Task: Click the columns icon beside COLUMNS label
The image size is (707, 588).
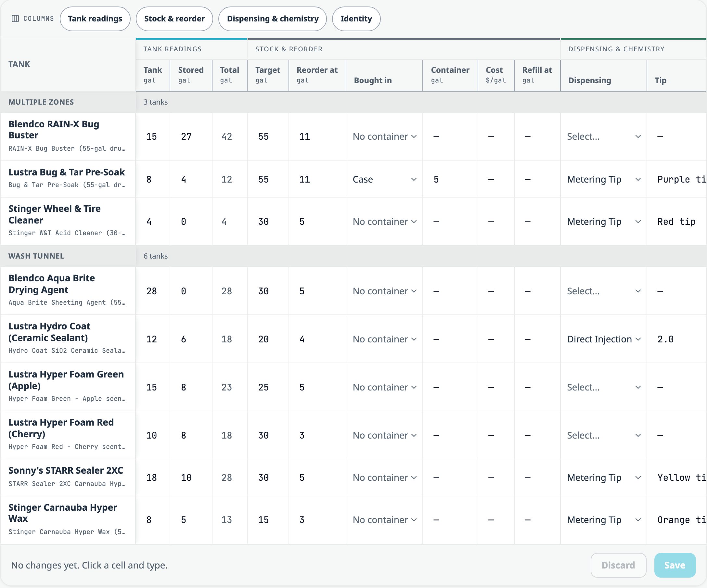Action: pos(15,19)
